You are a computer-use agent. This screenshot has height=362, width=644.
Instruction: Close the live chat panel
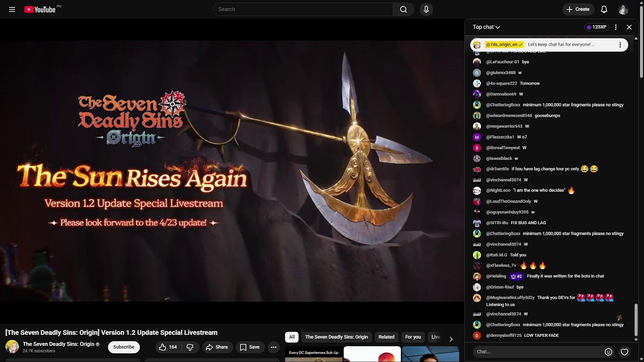pyautogui.click(x=629, y=27)
